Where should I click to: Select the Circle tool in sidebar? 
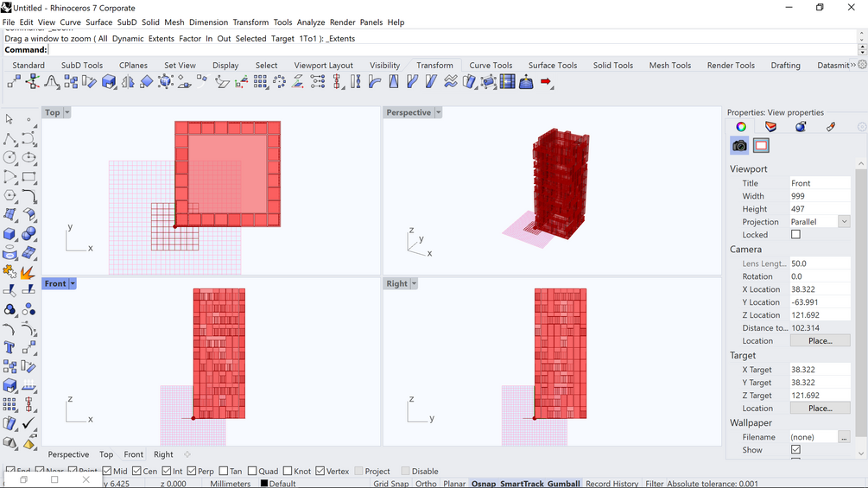[x=10, y=157]
